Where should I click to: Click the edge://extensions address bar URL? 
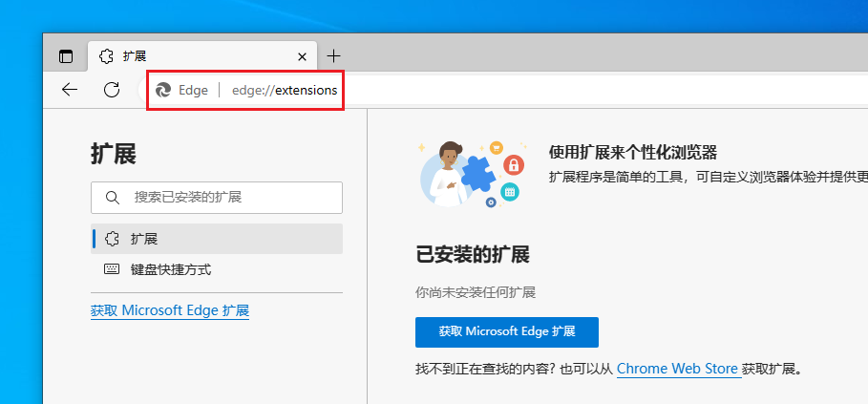pos(285,90)
